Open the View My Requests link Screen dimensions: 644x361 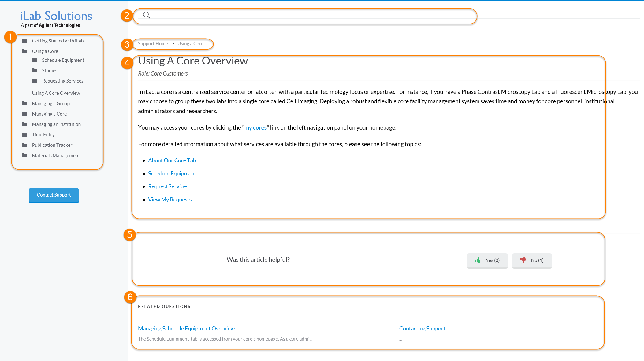pyautogui.click(x=170, y=200)
